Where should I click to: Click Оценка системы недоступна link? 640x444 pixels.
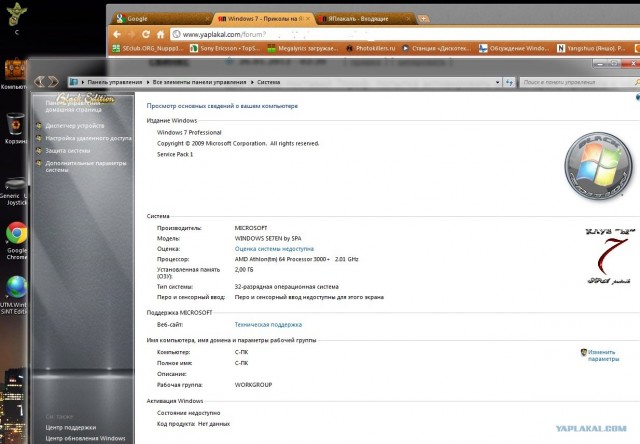pyautogui.click(x=274, y=249)
